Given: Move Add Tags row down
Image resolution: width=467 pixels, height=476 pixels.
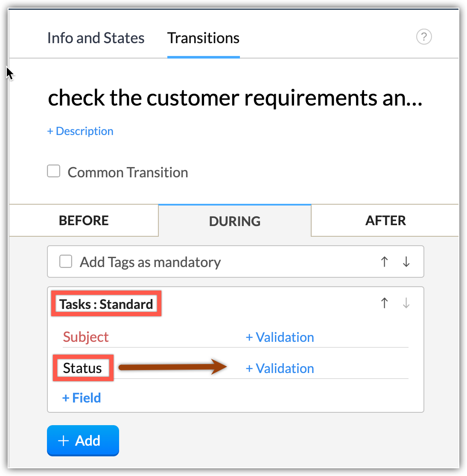Looking at the screenshot, I should 406,262.
